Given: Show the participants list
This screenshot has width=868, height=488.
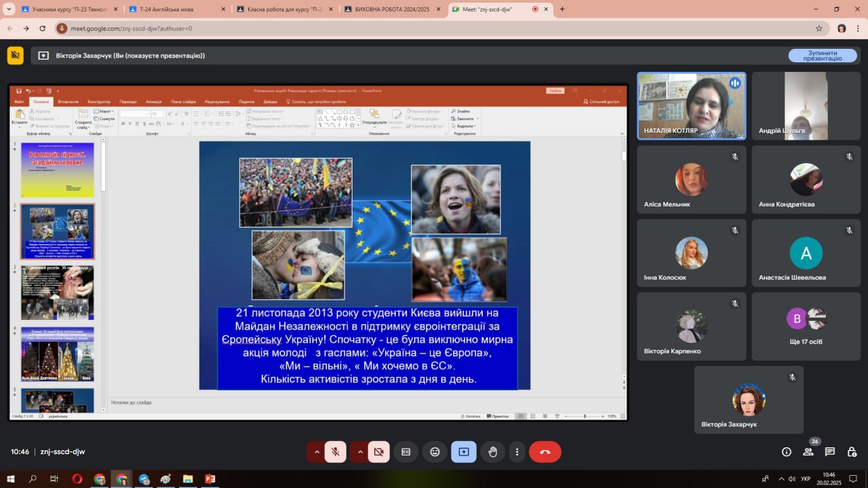Looking at the screenshot, I should point(808,452).
